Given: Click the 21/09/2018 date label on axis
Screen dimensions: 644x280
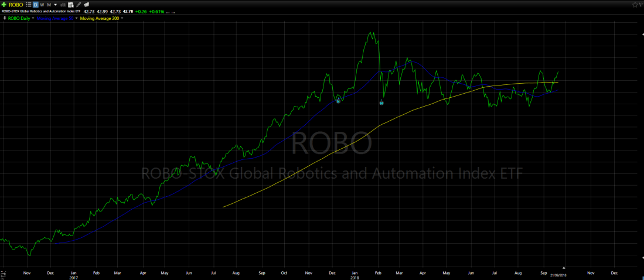Looking at the screenshot, I should tap(558, 275).
